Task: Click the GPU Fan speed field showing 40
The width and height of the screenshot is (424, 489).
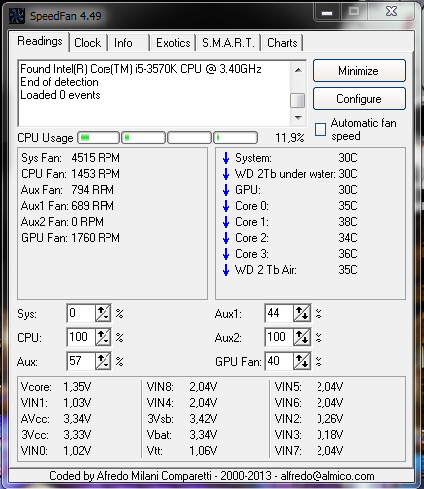Action: click(279, 361)
